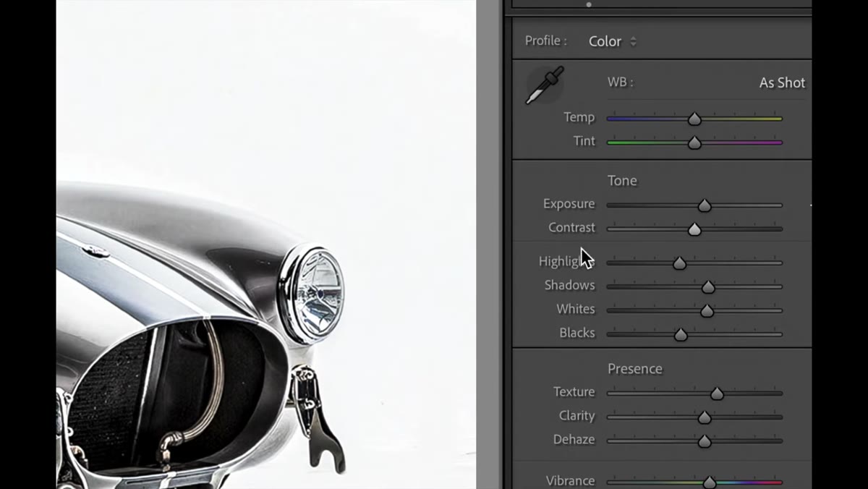This screenshot has width=868, height=489.
Task: Click the Clarity slider handle
Action: [705, 417]
